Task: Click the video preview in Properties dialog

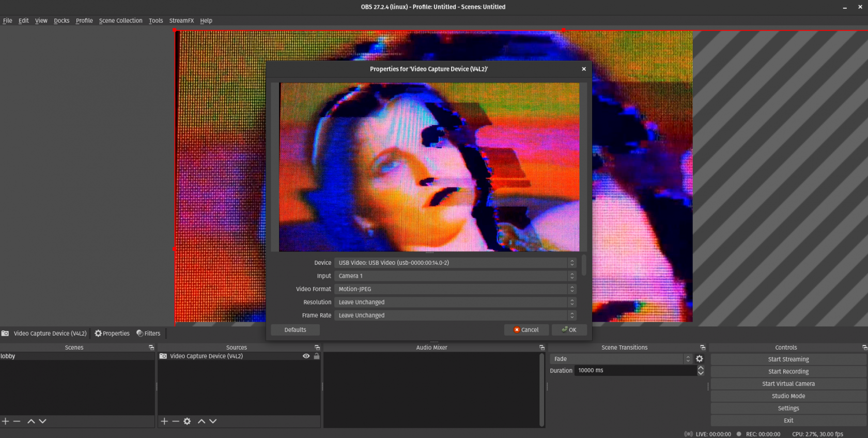Action: 429,167
